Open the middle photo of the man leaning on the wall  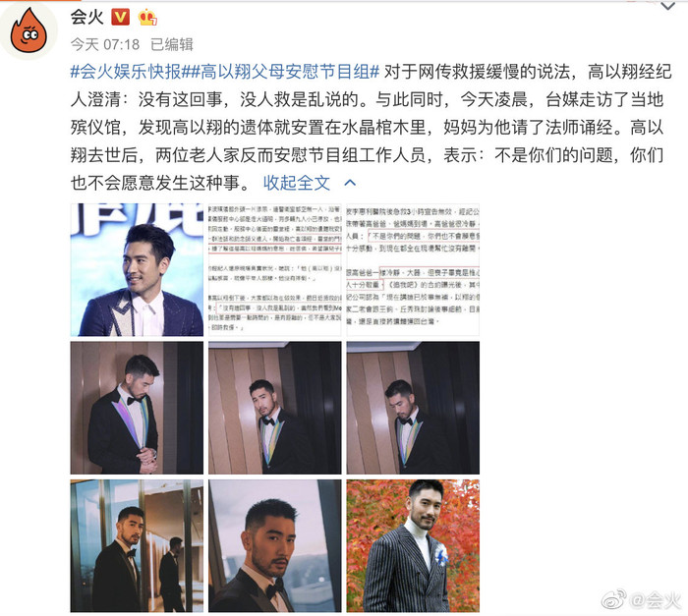(x=274, y=408)
